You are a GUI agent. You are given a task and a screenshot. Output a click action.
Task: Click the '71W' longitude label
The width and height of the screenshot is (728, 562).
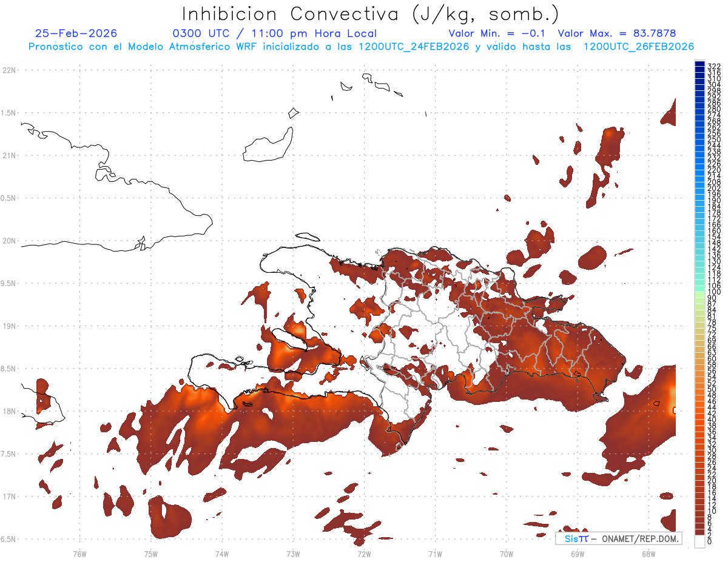(x=435, y=554)
